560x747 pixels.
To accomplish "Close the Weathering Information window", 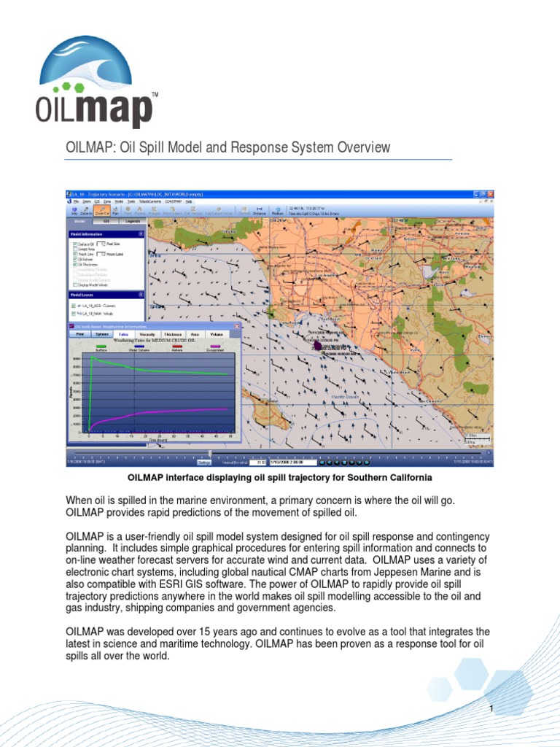I will (236, 326).
